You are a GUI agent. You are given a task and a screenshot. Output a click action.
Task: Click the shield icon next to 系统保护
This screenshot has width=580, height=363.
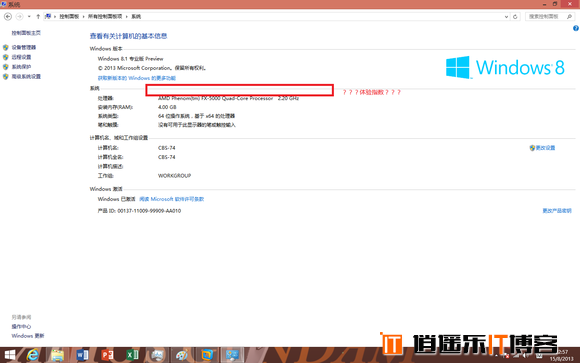coord(6,67)
